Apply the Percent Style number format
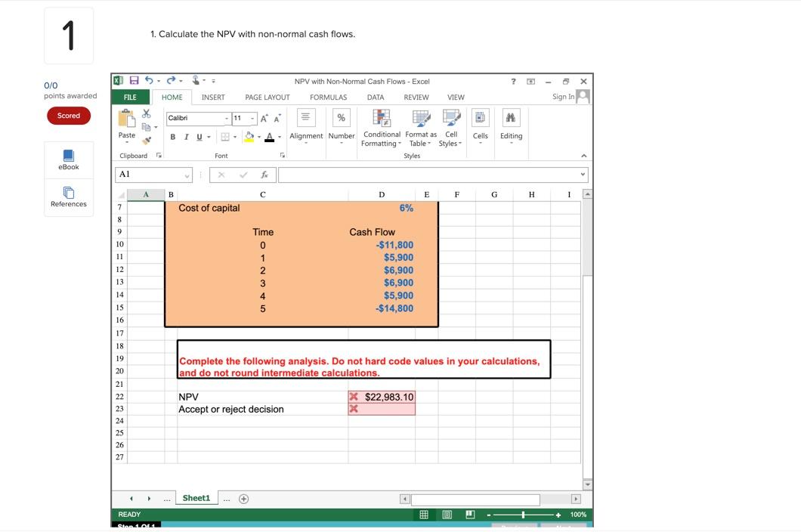Screen dimensions: 801x532 click(x=342, y=117)
